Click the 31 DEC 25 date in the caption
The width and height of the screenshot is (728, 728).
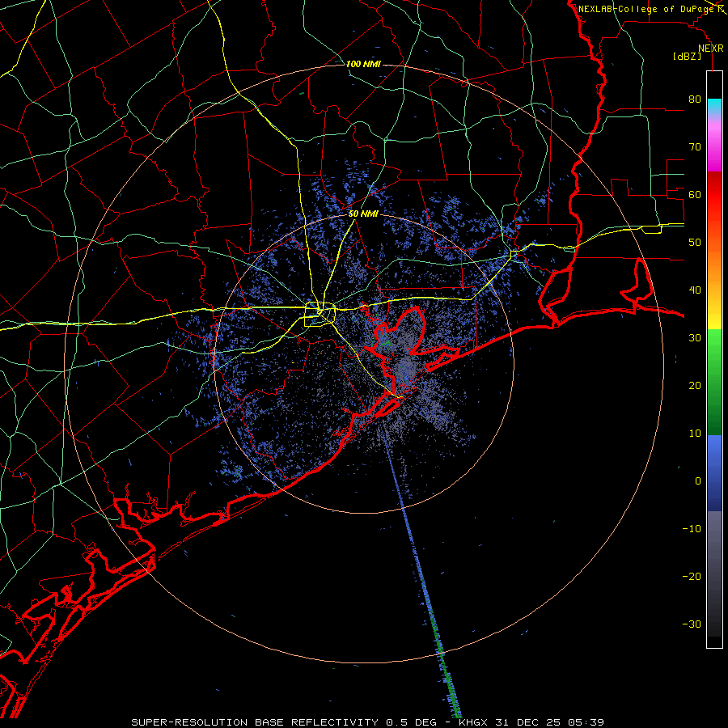coord(530,722)
